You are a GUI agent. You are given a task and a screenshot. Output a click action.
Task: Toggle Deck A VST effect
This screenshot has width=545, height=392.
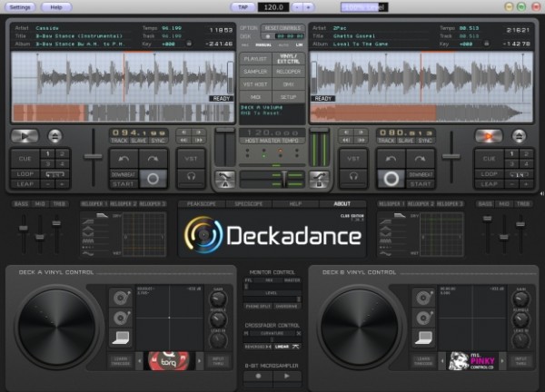pos(192,158)
